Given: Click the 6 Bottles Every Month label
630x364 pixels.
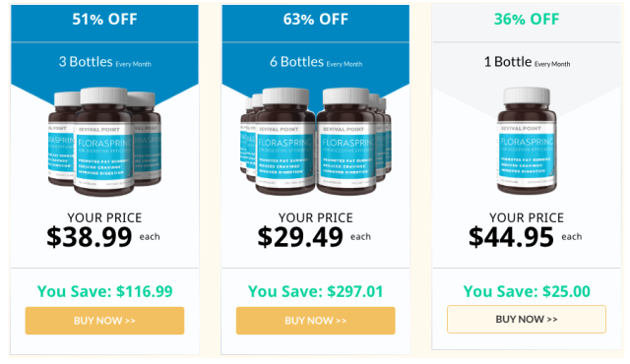Looking at the screenshot, I should pyautogui.click(x=316, y=62).
